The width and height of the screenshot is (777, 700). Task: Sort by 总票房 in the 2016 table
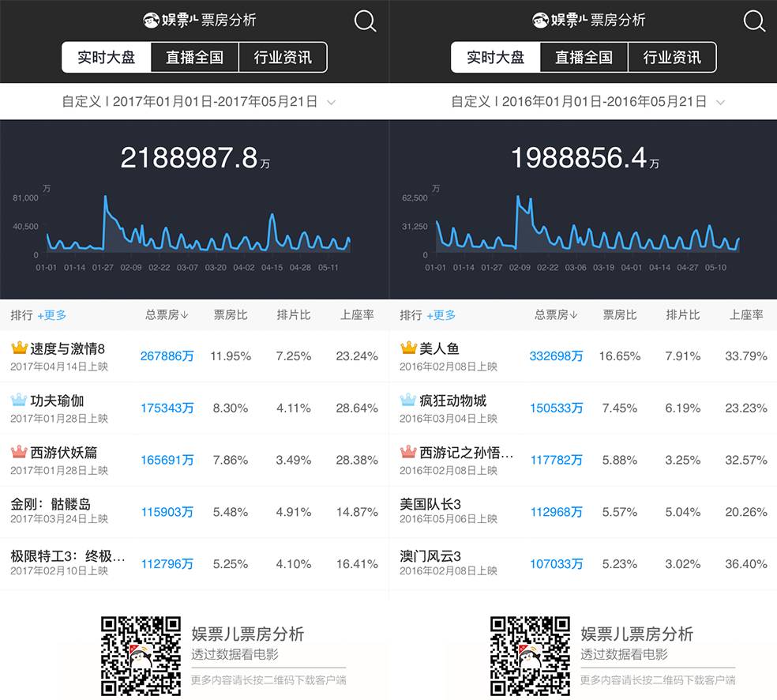(556, 314)
